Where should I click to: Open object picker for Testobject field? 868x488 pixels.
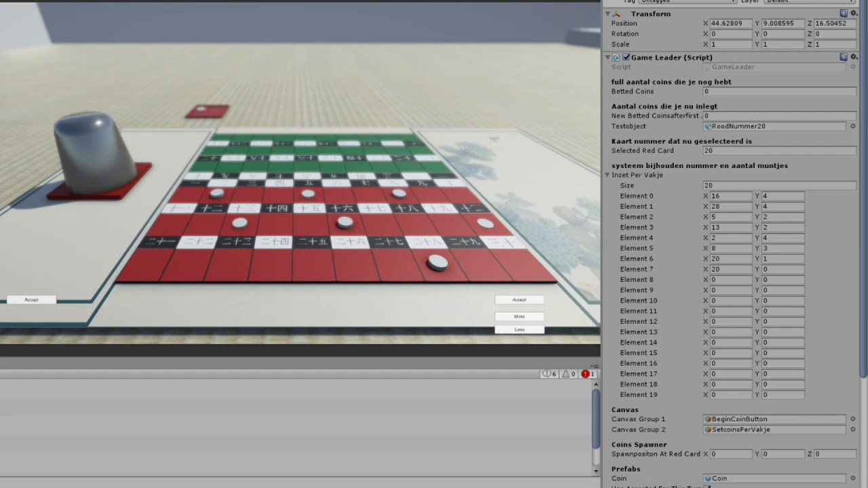[853, 126]
